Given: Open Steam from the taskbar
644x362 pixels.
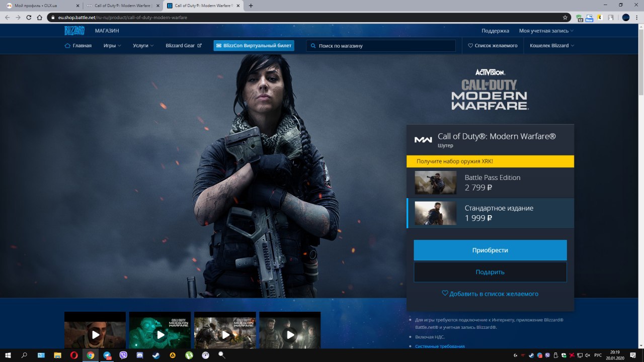Looking at the screenshot, I should [x=156, y=355].
